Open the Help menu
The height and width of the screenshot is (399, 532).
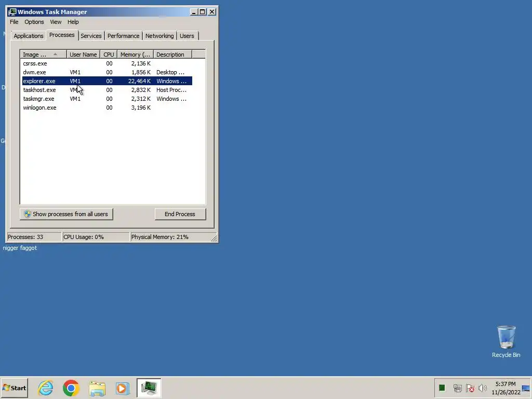pos(73,22)
